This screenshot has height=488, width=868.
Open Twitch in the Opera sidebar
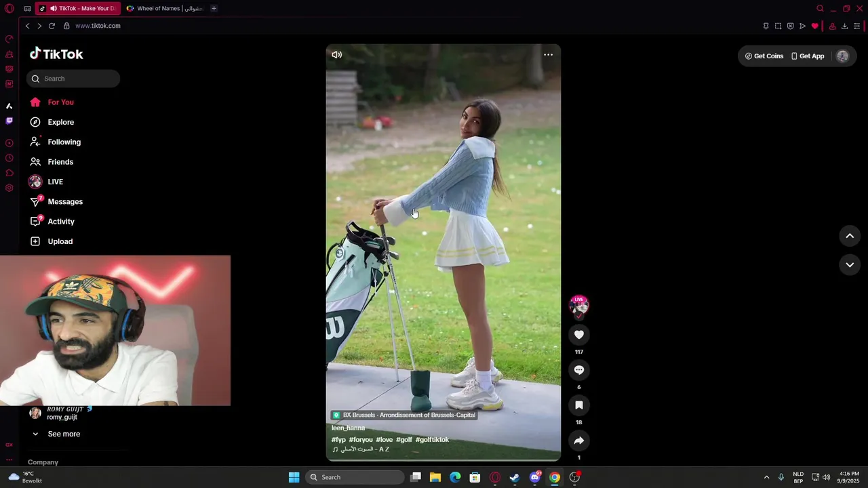pyautogui.click(x=9, y=121)
